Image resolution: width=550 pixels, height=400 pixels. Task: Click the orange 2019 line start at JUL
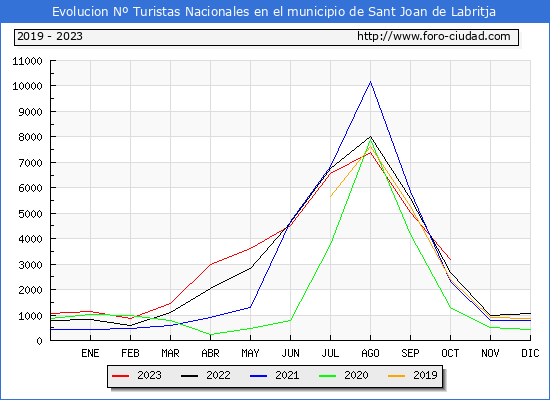330,196
